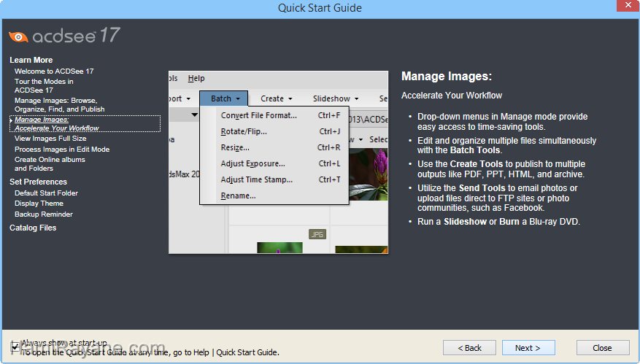Click Resize in the preview menu
This screenshot has width=640, height=364.
[x=280, y=147]
